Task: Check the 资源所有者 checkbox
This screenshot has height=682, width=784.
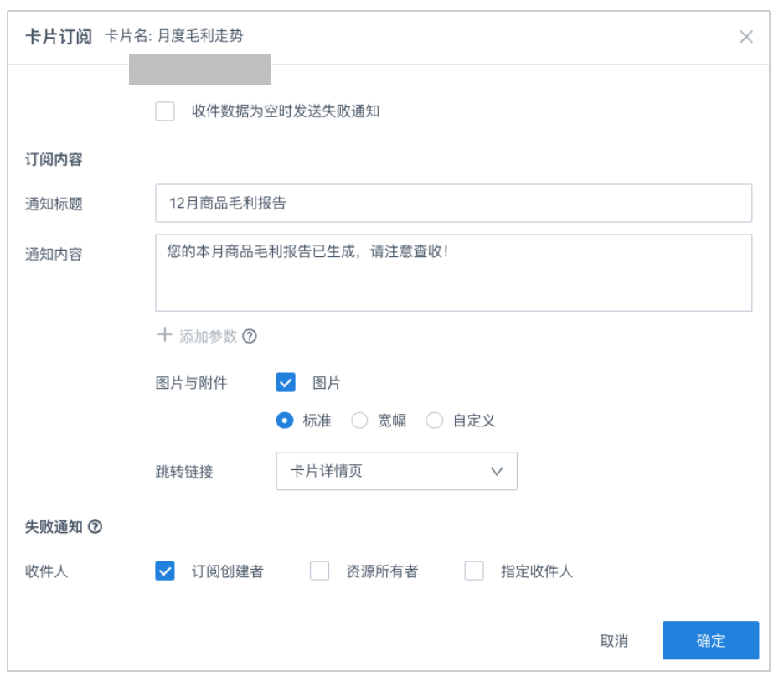Action: click(x=320, y=571)
